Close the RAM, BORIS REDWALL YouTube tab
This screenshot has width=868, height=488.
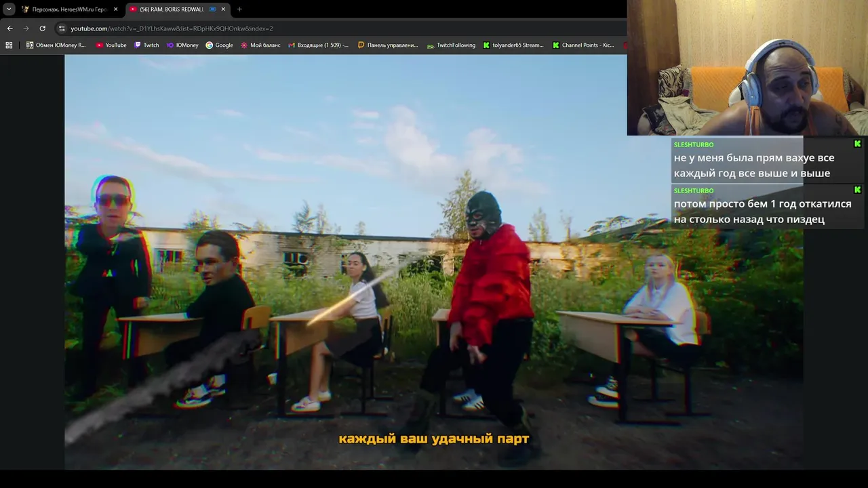coord(223,9)
